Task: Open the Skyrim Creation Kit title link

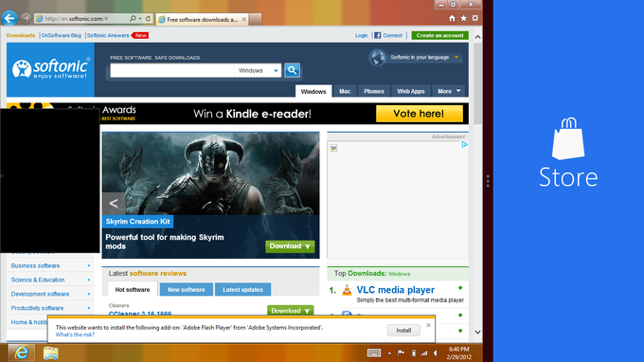Action: (x=137, y=222)
